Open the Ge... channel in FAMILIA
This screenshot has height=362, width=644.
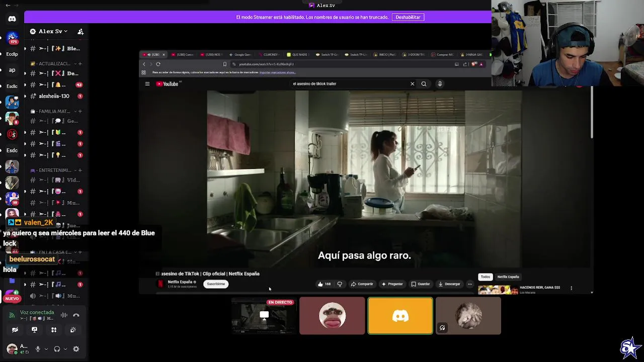coord(55,121)
